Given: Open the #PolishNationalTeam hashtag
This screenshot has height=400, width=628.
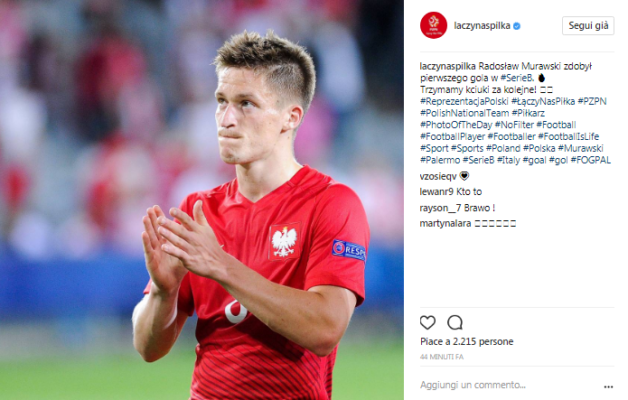Looking at the screenshot, I should (464, 113).
